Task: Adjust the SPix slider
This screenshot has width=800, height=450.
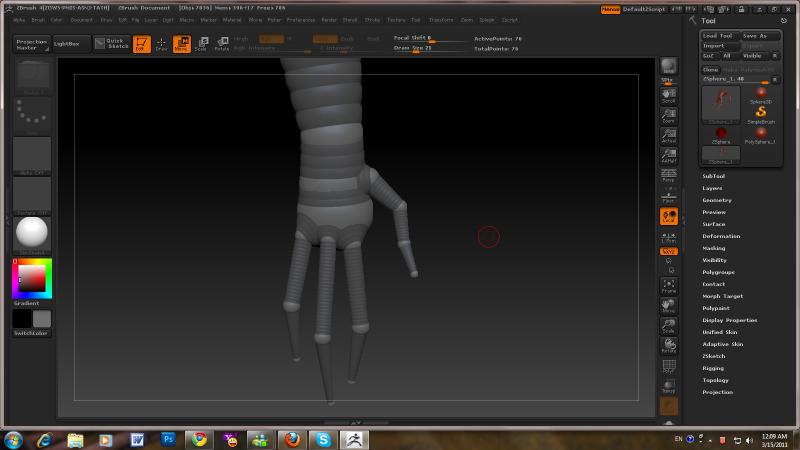Action: pos(668,81)
